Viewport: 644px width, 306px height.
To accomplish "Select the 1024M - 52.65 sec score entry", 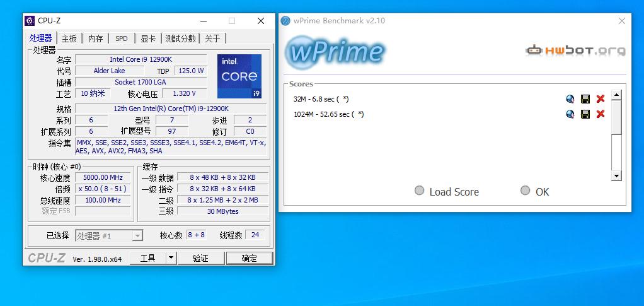I will point(328,114).
